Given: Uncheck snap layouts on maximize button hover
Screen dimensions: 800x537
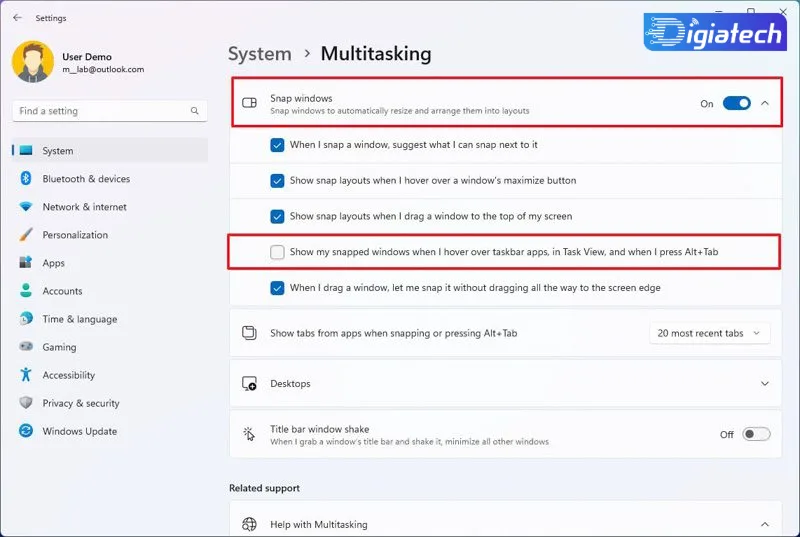Looking at the screenshot, I should [277, 181].
